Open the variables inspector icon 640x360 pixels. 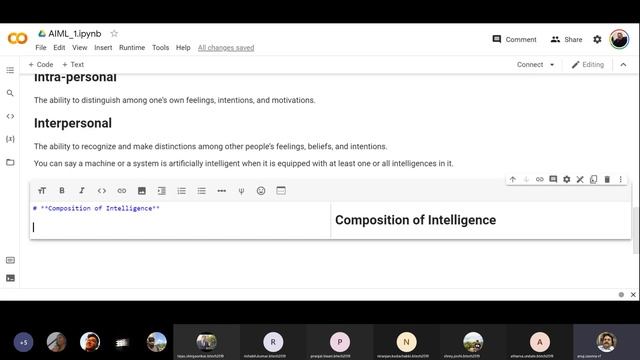pyautogui.click(x=10, y=139)
